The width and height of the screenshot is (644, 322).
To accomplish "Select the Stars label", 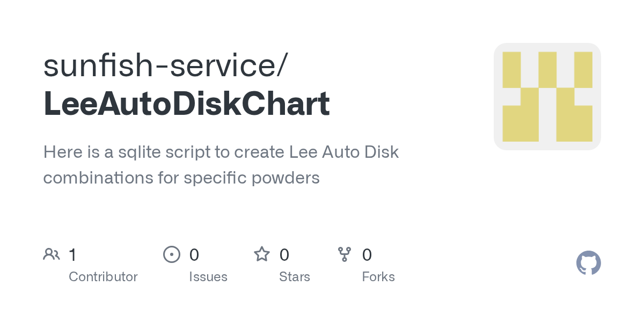I will (295, 277).
